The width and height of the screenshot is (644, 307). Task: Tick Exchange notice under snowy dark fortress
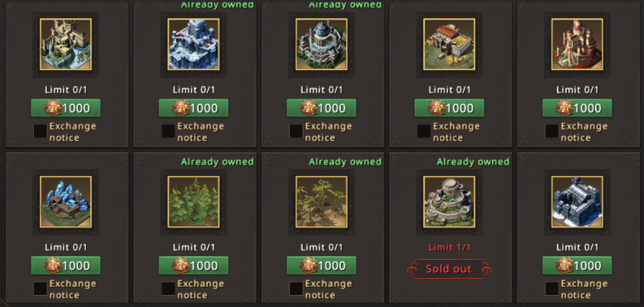coord(552,289)
